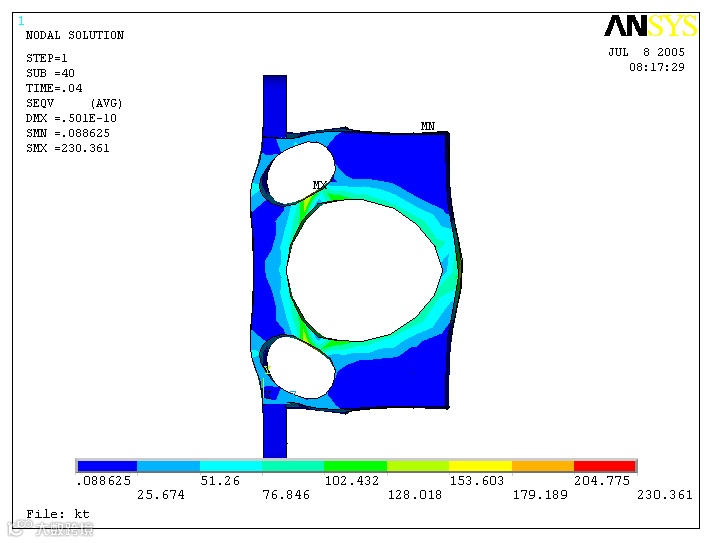Screen dimensions: 708x543
Task: Click the MX maximum stress marker
Action: (x=320, y=185)
